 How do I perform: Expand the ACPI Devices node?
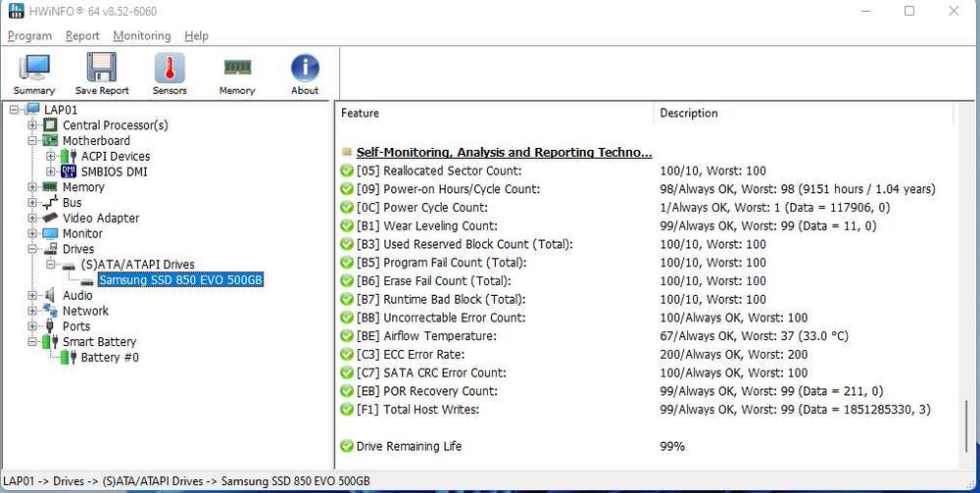tap(51, 156)
